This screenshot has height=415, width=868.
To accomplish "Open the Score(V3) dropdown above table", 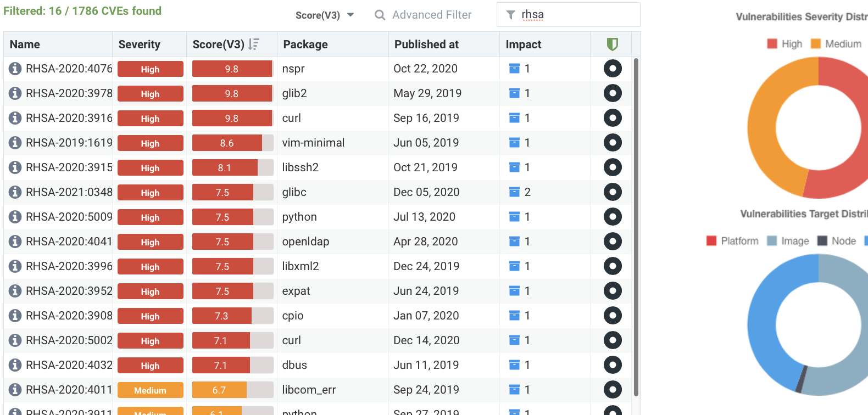I will point(324,15).
